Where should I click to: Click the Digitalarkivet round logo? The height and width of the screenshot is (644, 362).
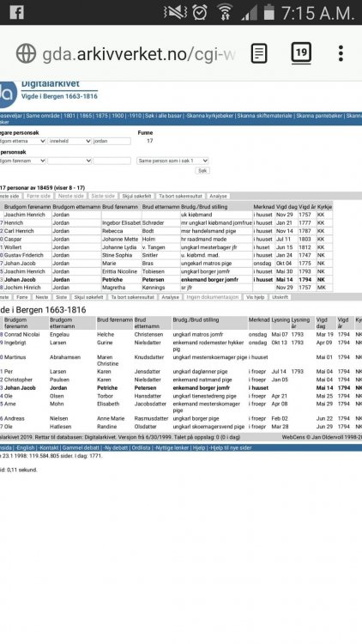8,94
